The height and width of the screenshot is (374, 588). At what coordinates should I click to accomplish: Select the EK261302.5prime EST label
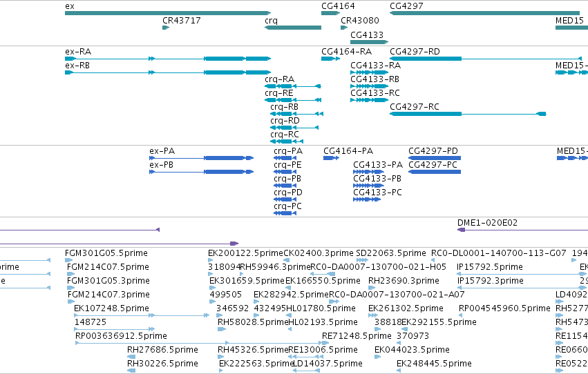coord(406,308)
